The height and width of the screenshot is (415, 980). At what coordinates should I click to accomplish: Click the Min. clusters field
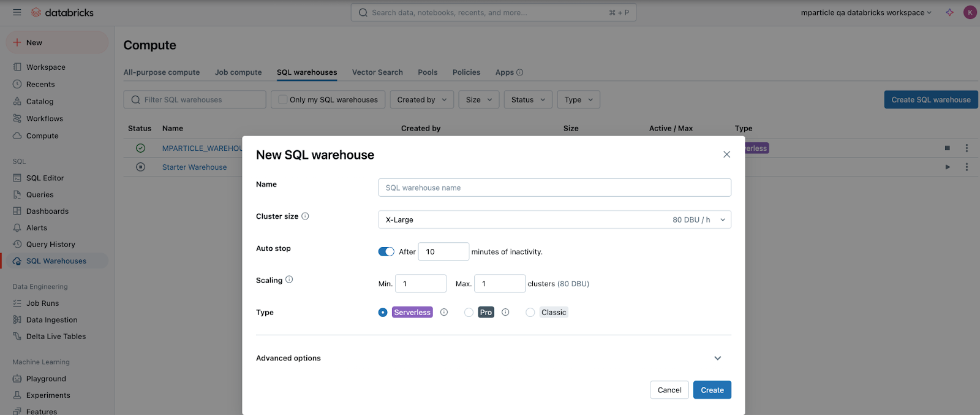click(x=421, y=283)
